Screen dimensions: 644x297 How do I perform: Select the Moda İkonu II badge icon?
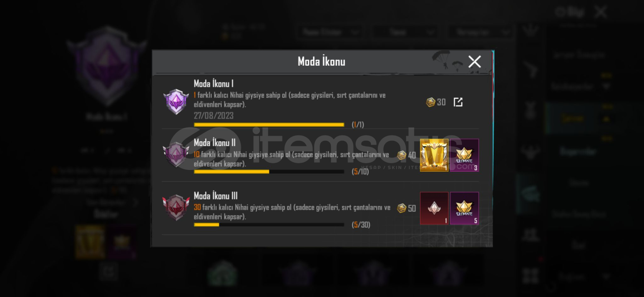tap(176, 155)
